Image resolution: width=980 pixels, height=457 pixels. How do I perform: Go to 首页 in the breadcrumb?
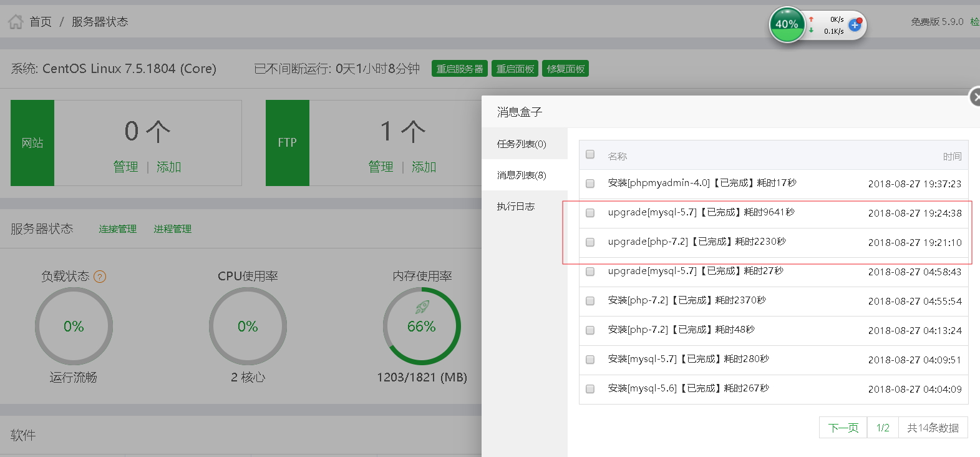pyautogui.click(x=41, y=22)
